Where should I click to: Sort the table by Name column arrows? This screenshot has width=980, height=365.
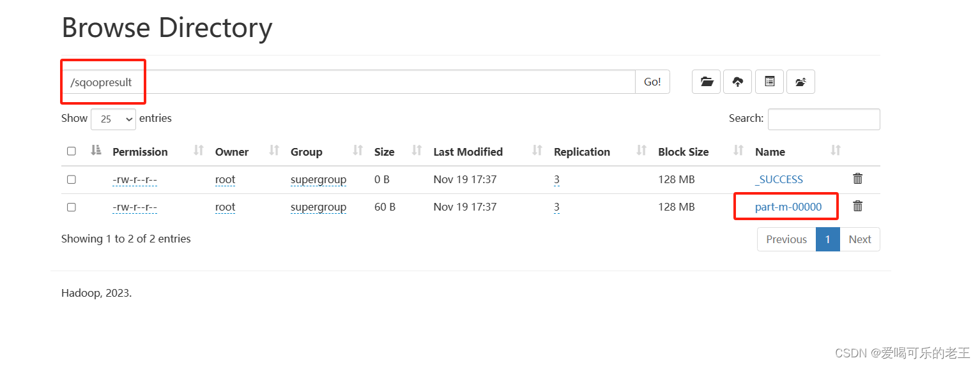pos(836,151)
